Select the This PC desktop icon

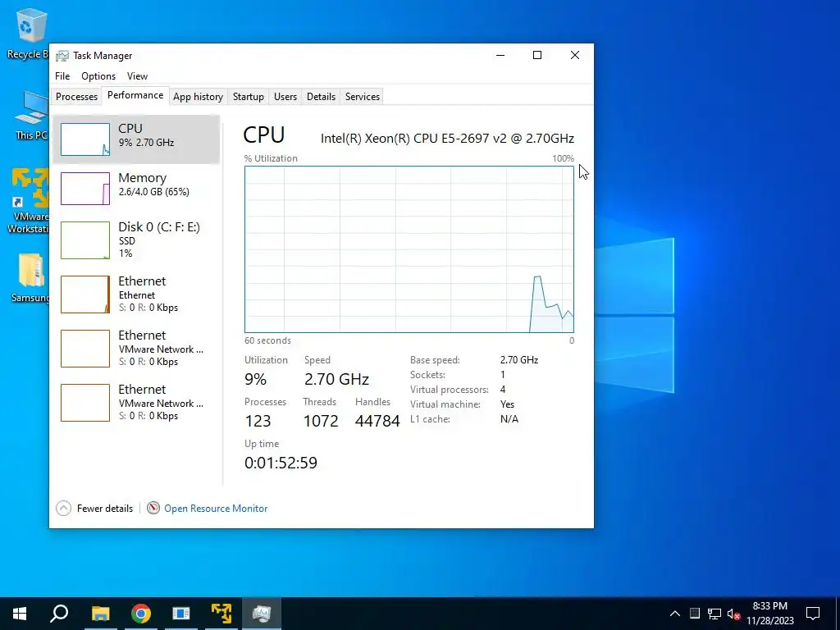pyautogui.click(x=31, y=116)
